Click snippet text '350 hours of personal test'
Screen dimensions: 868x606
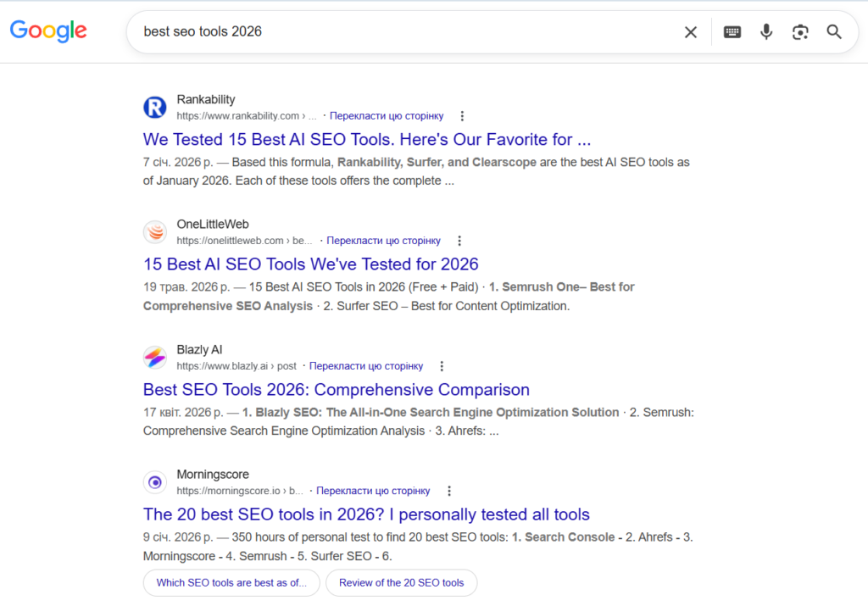tap(300, 537)
